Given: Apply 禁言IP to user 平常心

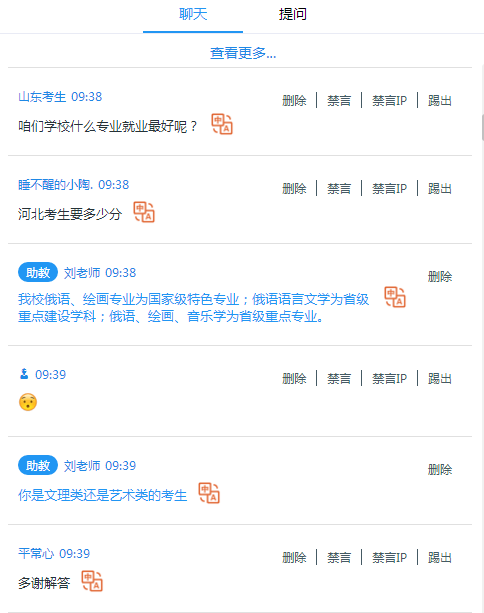Looking at the screenshot, I should [389, 557].
